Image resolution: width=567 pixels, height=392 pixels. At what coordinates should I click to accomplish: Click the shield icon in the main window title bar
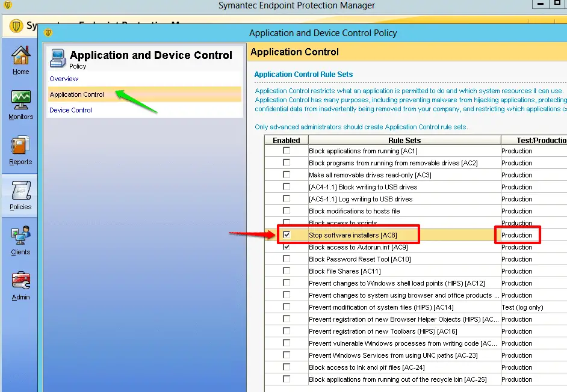8,5
